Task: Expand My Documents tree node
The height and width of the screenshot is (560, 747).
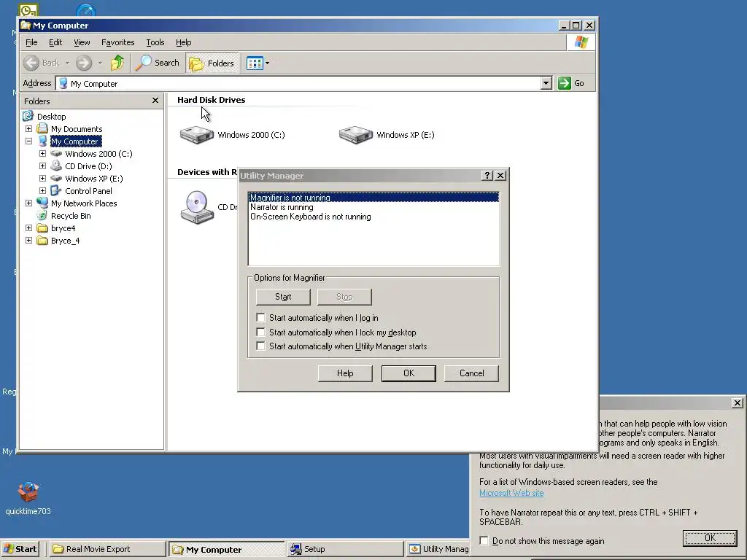Action: [x=28, y=128]
